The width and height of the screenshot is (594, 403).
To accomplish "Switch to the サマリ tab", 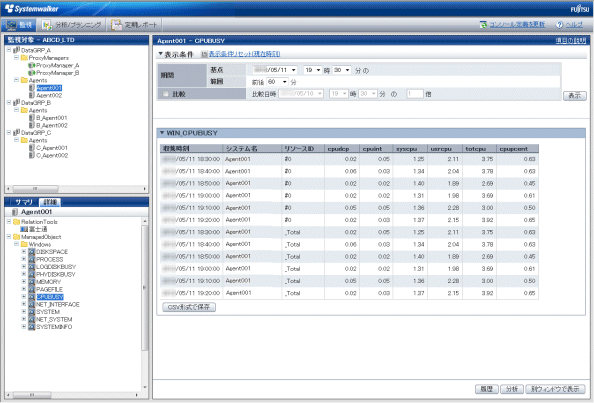I will [24, 202].
